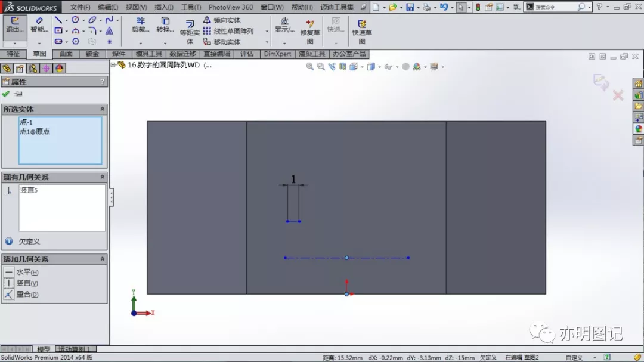This screenshot has height=362, width=644.
Task: Collapse the 现有几何关系 section
Action: [103, 177]
